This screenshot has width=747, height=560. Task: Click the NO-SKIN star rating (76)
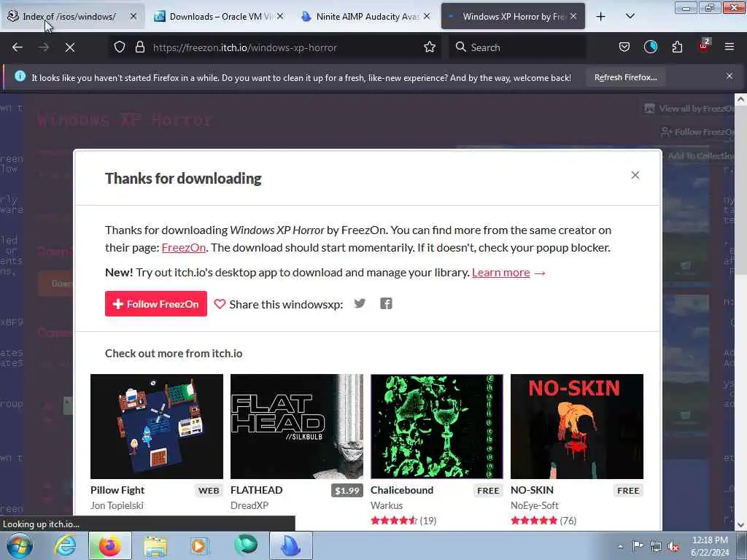click(x=543, y=521)
